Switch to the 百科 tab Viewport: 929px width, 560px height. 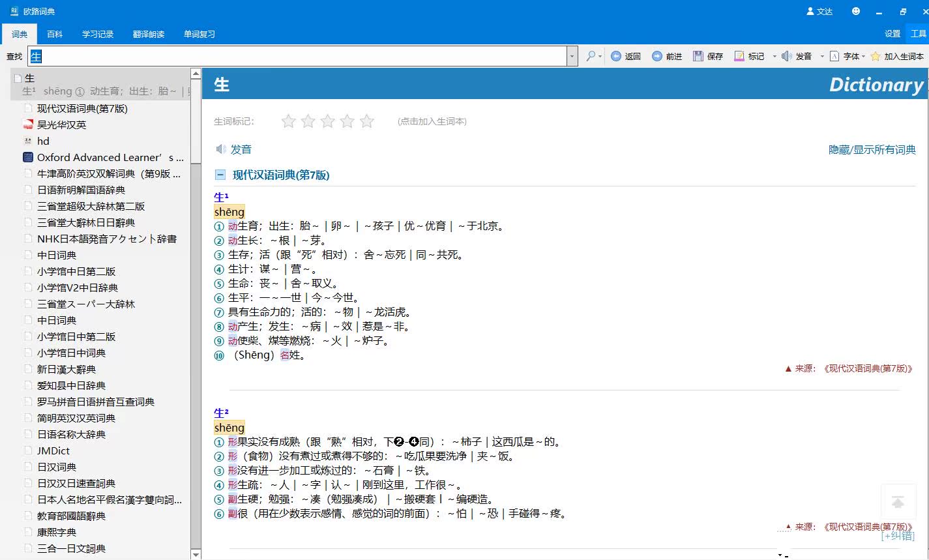(x=55, y=34)
